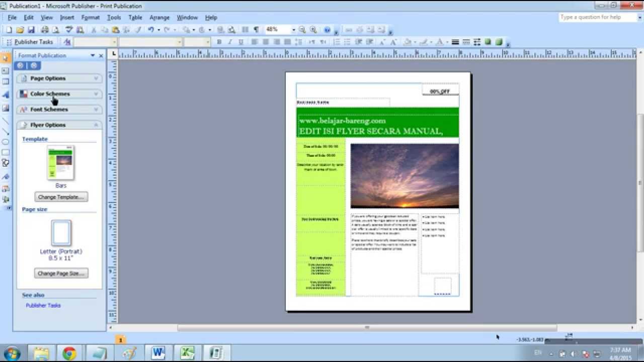
Task: Select the Oval drawing tool
Action: [x=6, y=142]
